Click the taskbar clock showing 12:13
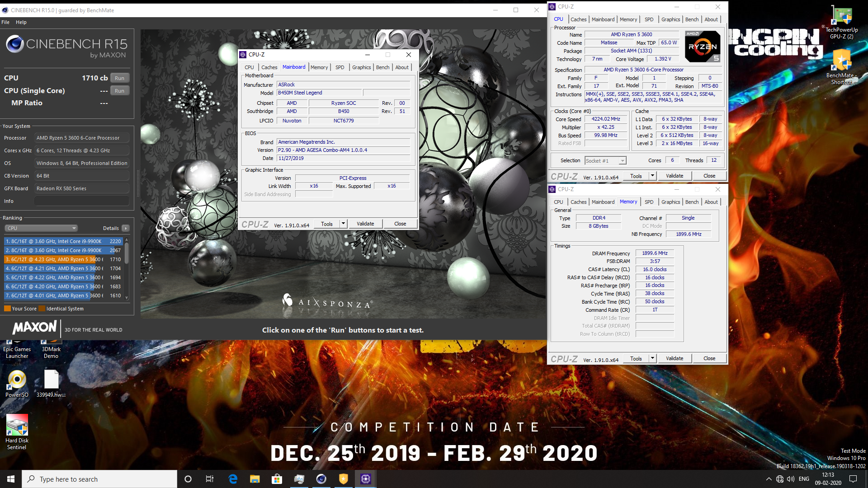The width and height of the screenshot is (868, 488). (828, 479)
